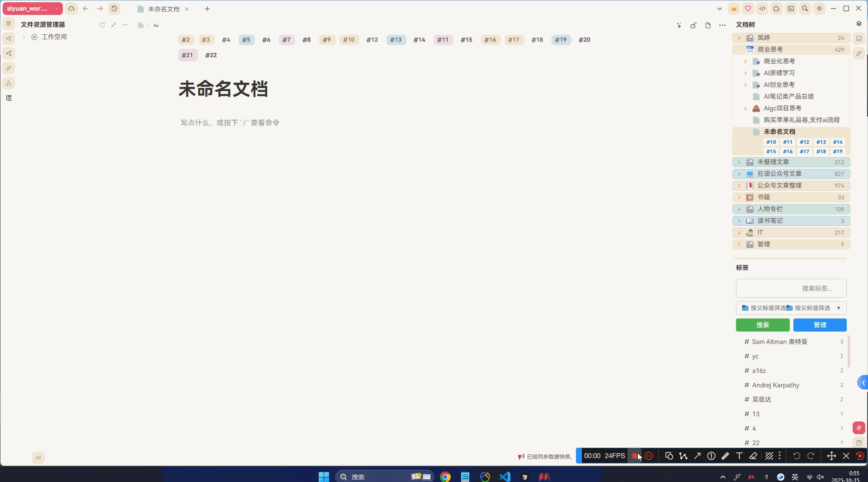This screenshot has height=482, width=868.
Task: Select the pencil annotation tool in recorder toolbar
Action: (726, 456)
